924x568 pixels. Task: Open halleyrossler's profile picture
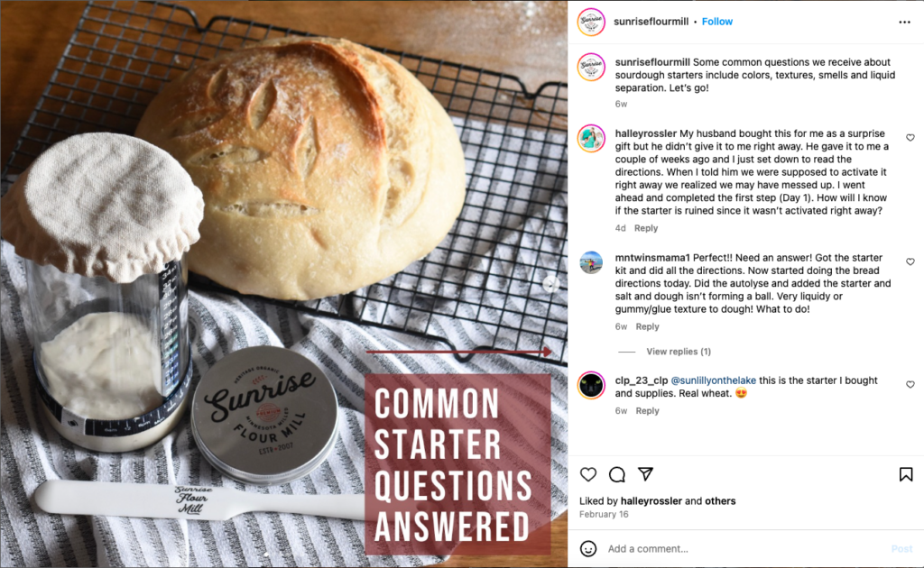591,139
